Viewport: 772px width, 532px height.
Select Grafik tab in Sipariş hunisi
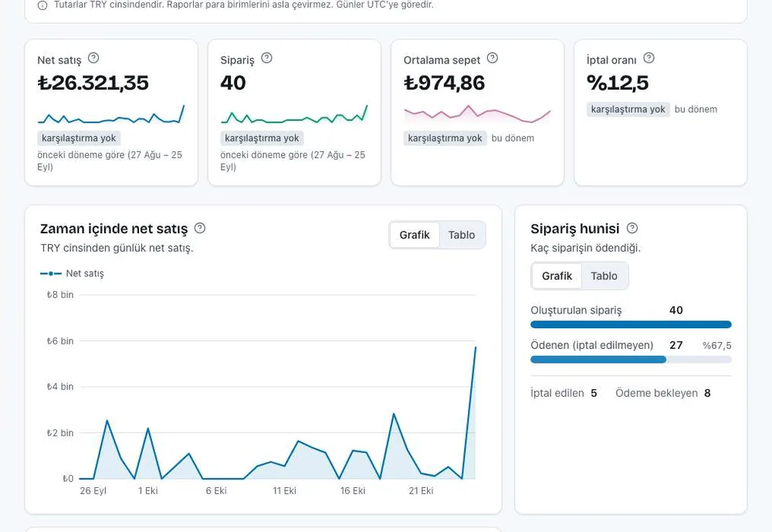point(557,276)
